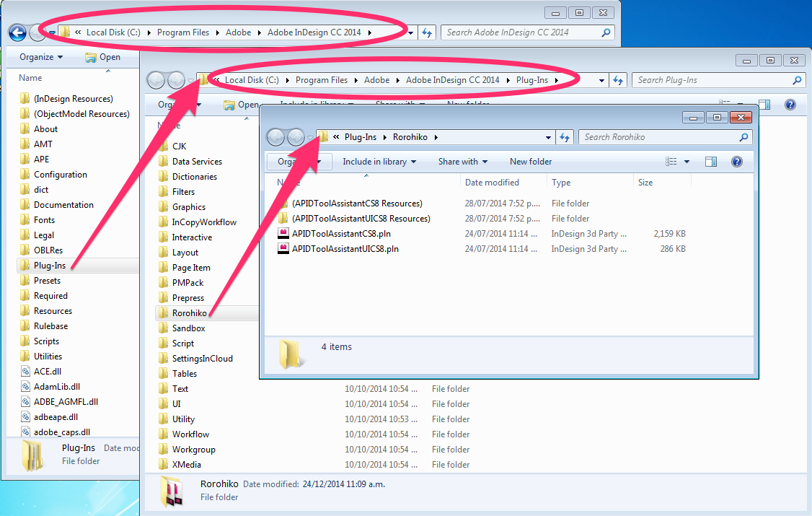Screen dimensions: 812x516
Task: Select the Dictionaries folder
Action: click(x=195, y=177)
